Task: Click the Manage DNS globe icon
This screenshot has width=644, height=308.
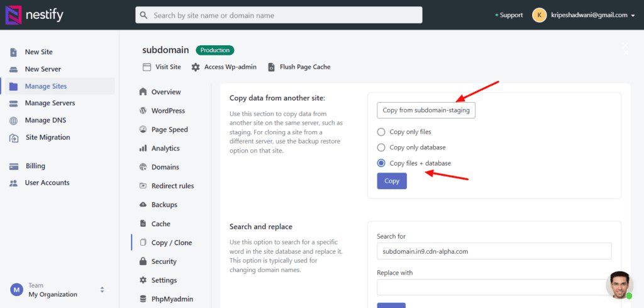Action: click(14, 120)
